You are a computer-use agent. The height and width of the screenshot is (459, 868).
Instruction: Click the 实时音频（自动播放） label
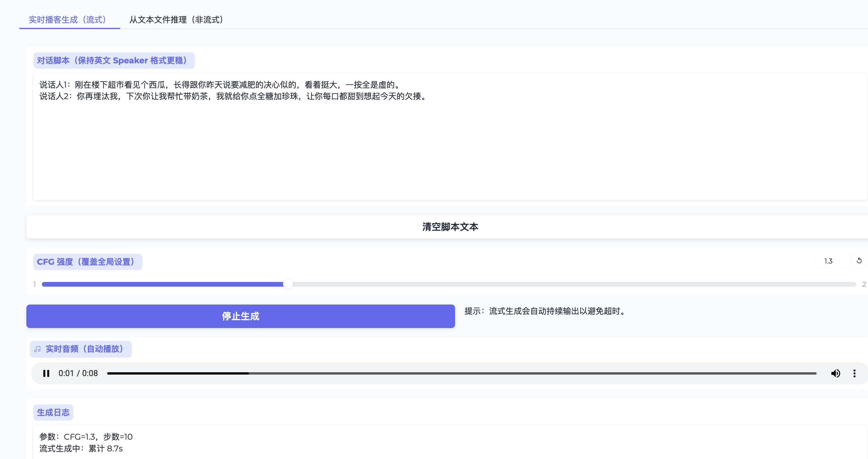click(x=81, y=349)
